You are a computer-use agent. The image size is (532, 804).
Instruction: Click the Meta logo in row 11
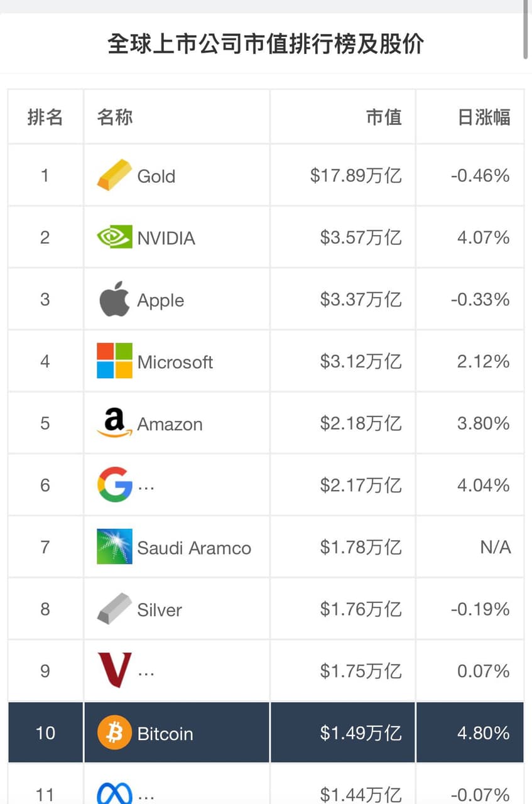click(114, 793)
